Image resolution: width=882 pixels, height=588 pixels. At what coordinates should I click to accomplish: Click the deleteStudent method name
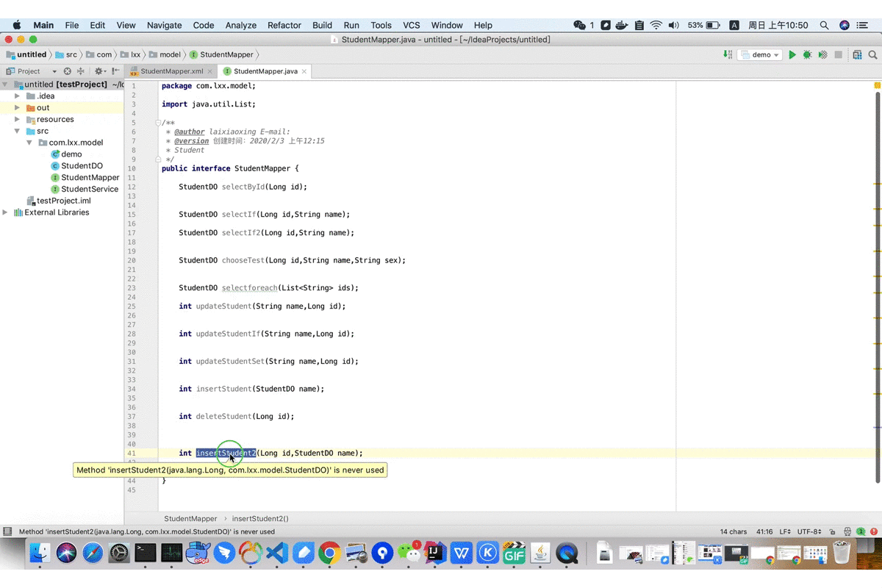(x=223, y=416)
